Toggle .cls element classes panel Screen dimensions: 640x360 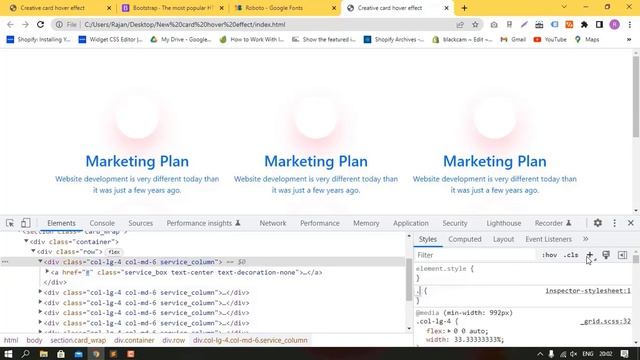[571, 255]
